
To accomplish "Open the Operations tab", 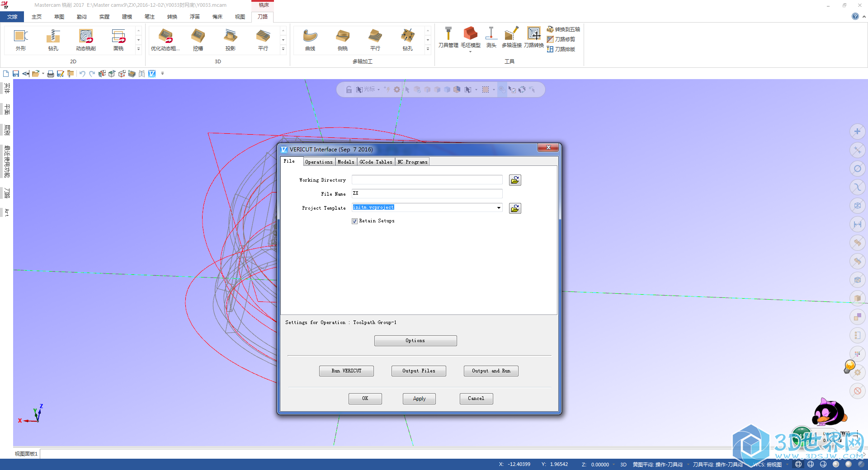I will [x=319, y=162].
